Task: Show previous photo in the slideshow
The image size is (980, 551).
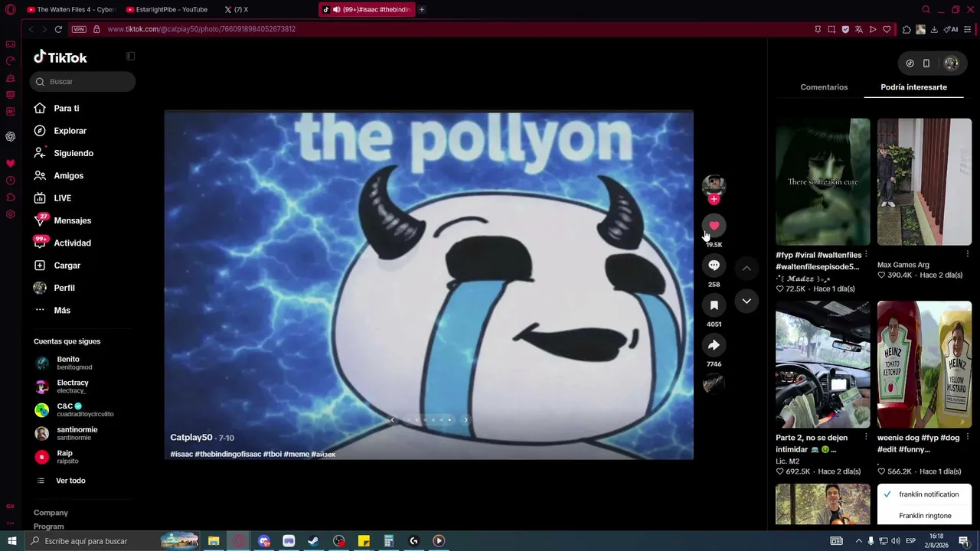Action: pyautogui.click(x=392, y=419)
